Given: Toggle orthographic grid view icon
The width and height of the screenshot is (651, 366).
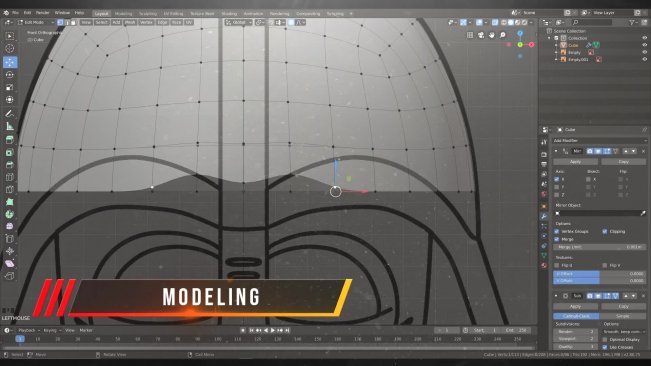Looking at the screenshot, I should tap(470, 35).
